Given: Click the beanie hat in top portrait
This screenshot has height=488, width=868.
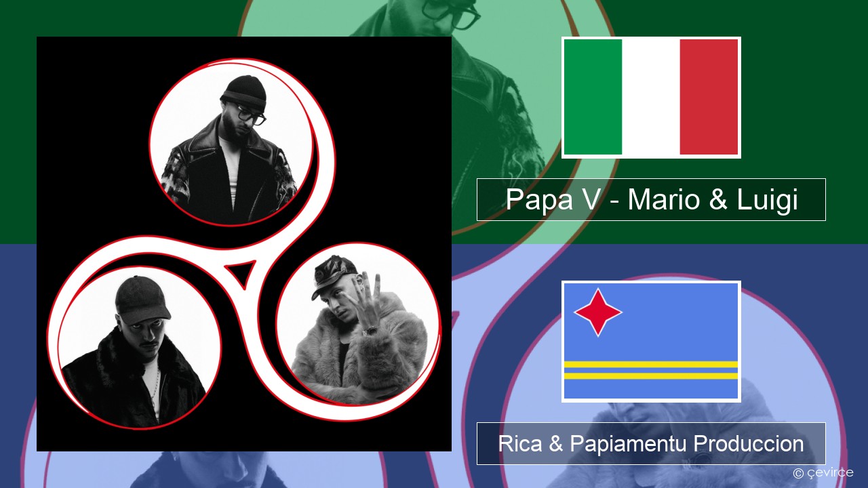Looking at the screenshot, I should [243, 91].
